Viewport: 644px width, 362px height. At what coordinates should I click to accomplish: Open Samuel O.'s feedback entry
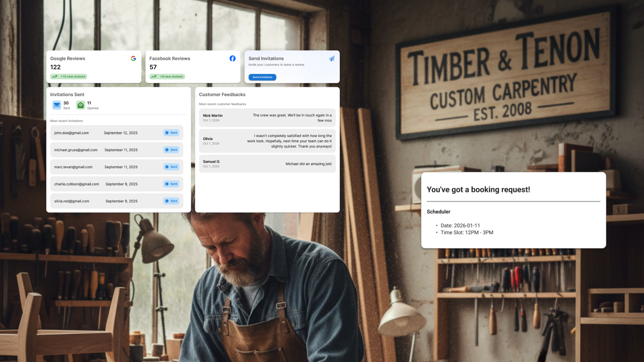(x=267, y=164)
